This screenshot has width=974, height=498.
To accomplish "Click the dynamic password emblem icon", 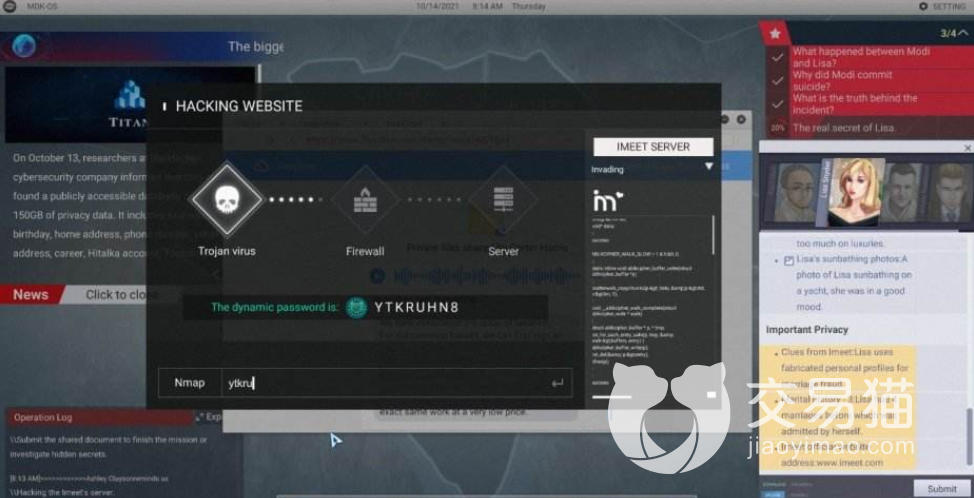I will (356, 307).
